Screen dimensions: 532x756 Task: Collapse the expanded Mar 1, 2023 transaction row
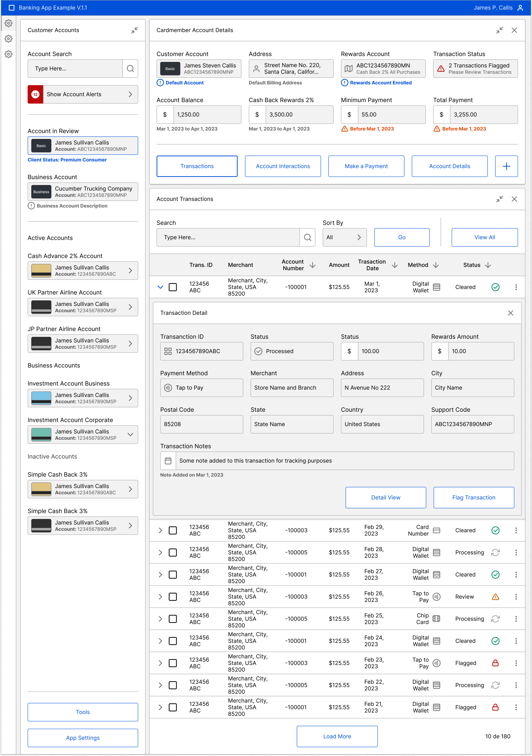point(160,287)
